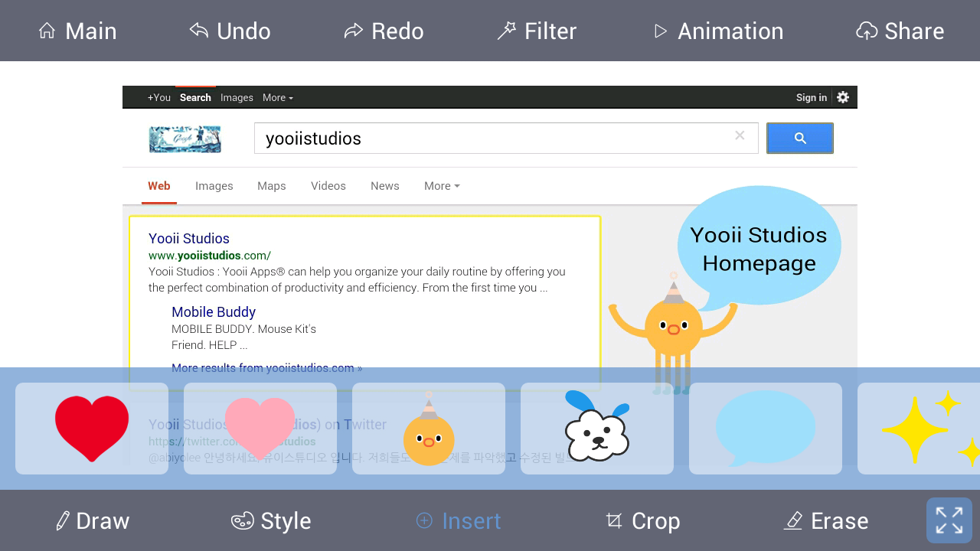
Task: Click the yooiistudios search field
Action: coord(506,139)
